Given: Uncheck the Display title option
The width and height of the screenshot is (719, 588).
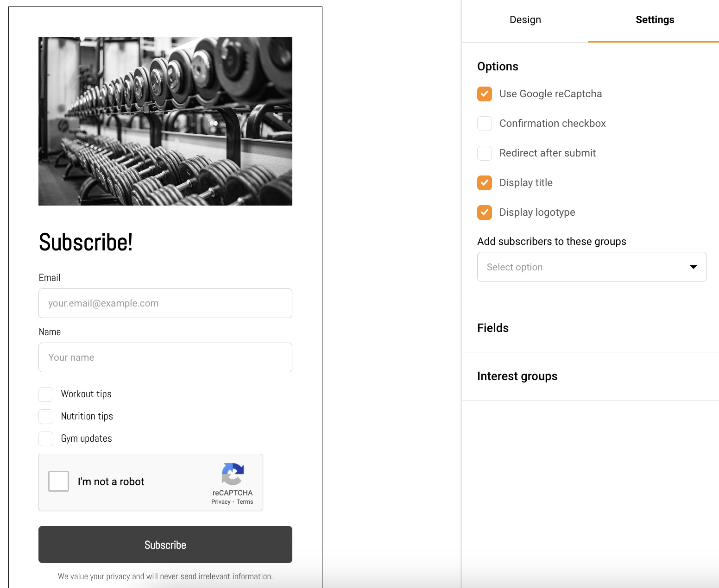Looking at the screenshot, I should [x=485, y=183].
